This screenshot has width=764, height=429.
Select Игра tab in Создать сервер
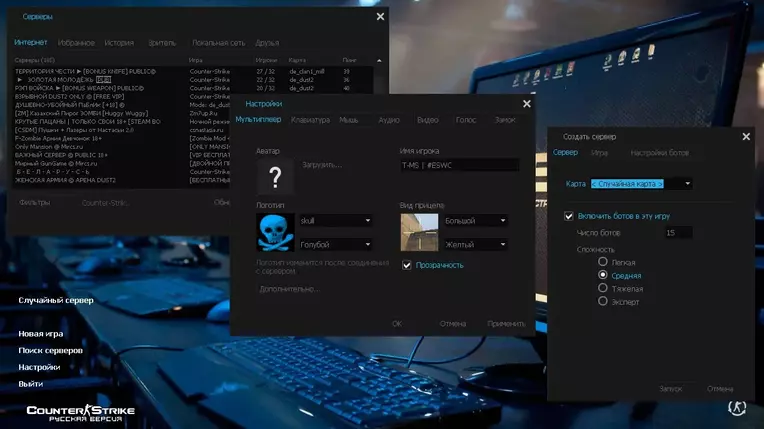(599, 153)
